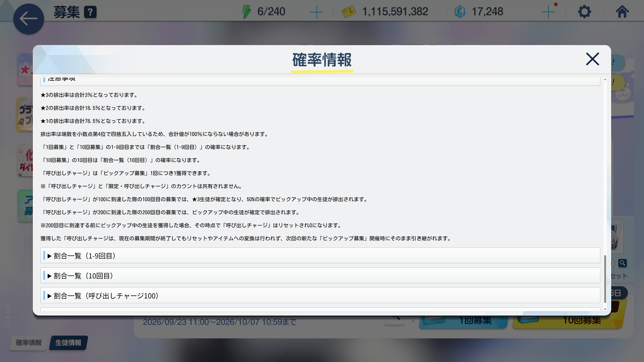Select the ★ banner thumbnail in sidebar
The image size is (644, 362).
[25, 69]
